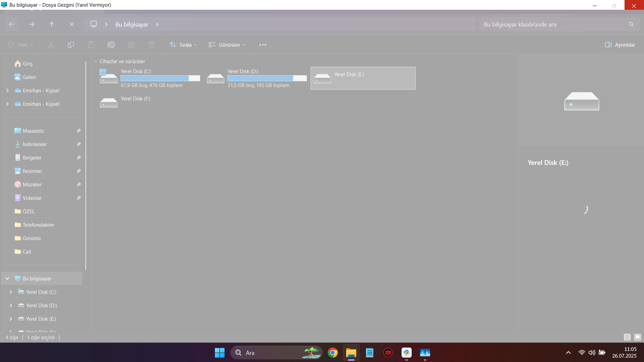Switch to large thumbnails view icon
The image size is (644, 362).
coord(638,337)
